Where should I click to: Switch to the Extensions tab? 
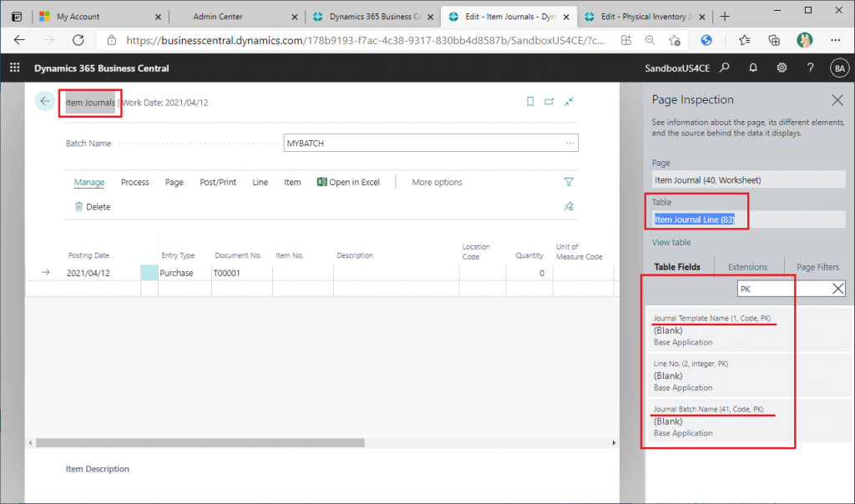747,267
